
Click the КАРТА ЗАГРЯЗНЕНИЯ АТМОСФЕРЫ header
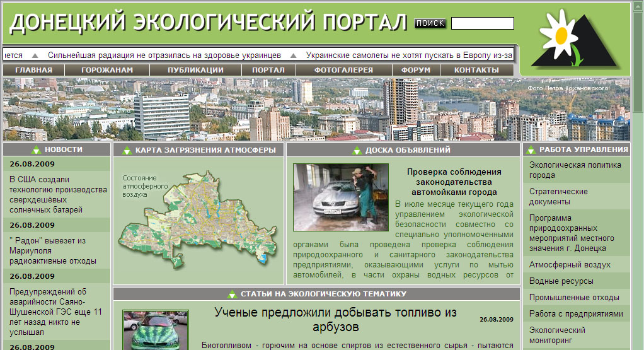coord(198,150)
